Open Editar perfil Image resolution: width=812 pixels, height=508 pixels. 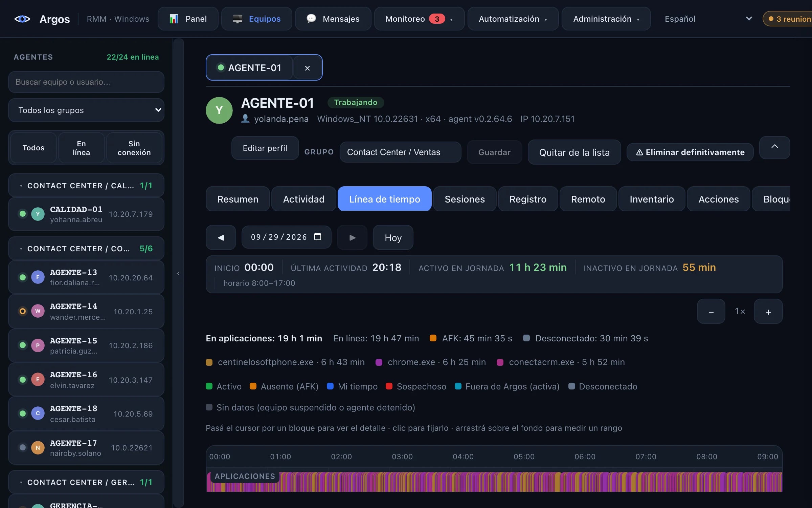pyautogui.click(x=265, y=148)
